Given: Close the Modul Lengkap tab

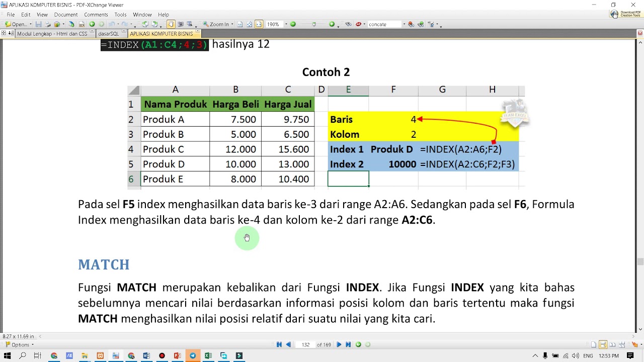Looking at the screenshot, I should [x=92, y=32].
